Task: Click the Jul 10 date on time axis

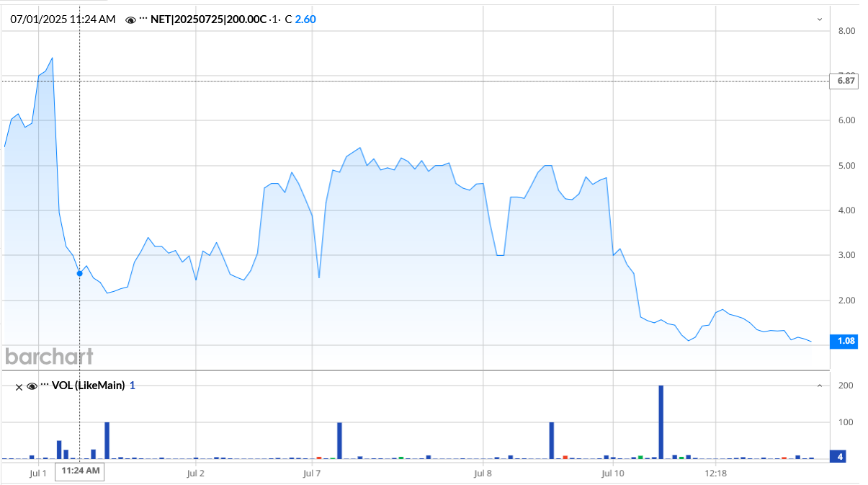Action: (x=613, y=473)
